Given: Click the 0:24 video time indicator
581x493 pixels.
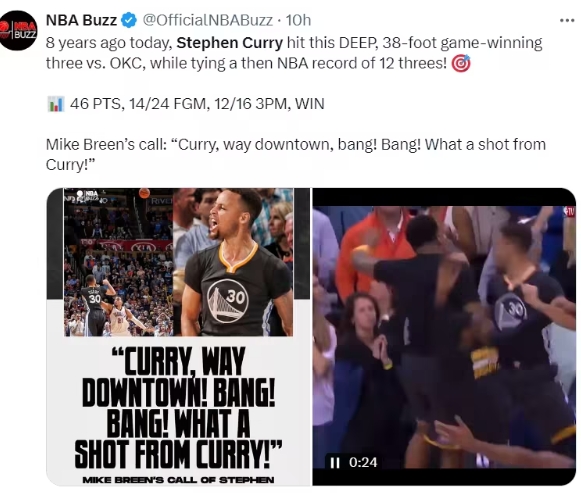Looking at the screenshot, I should pos(363,462).
